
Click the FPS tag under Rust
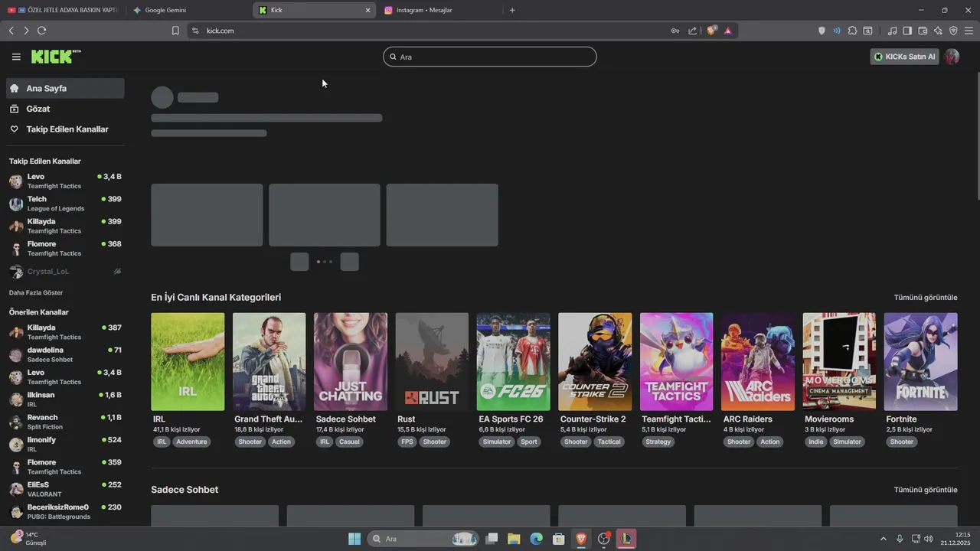[x=407, y=442]
